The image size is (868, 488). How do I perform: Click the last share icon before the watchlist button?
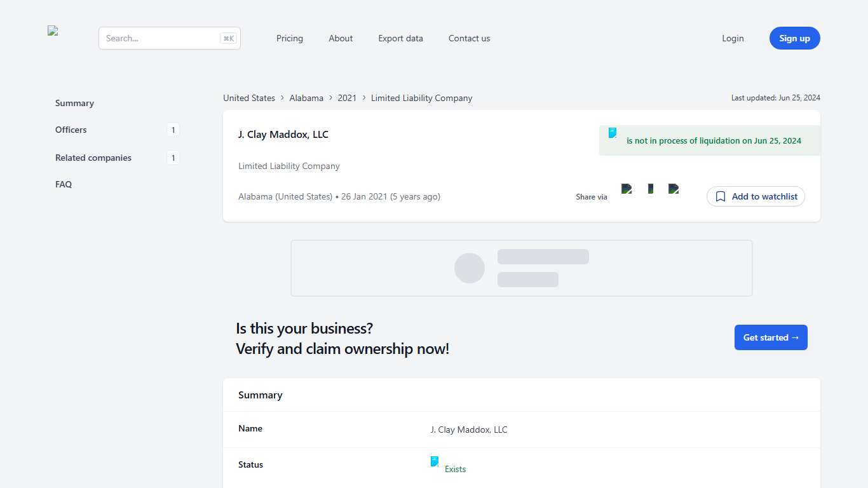pyautogui.click(x=674, y=189)
